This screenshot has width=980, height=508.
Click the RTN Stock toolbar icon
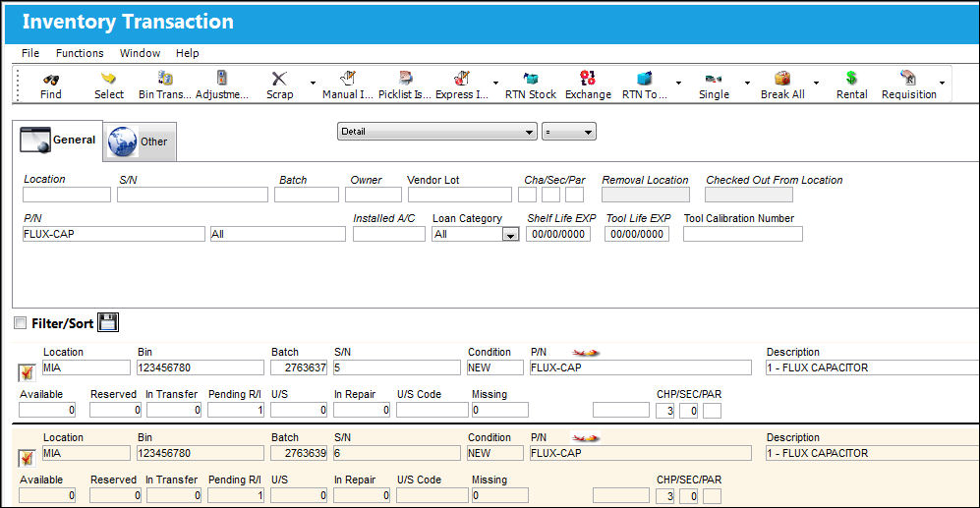point(531,79)
